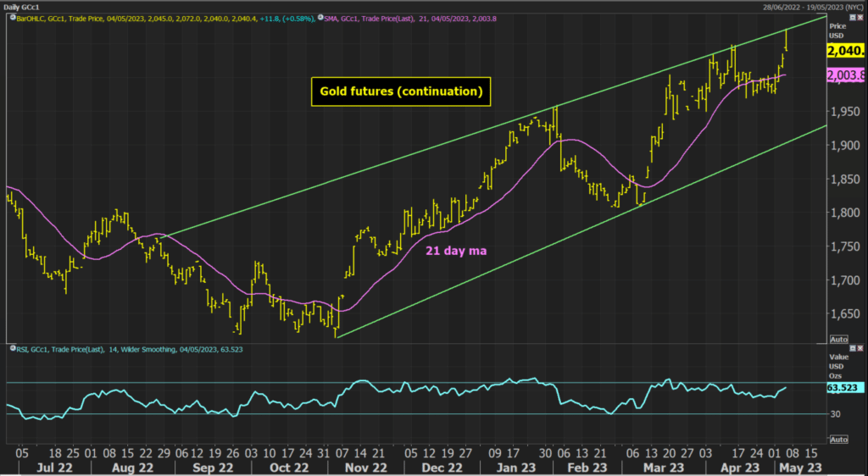
Task: Click the yellow 2,040 last price tag
Action: (x=846, y=50)
